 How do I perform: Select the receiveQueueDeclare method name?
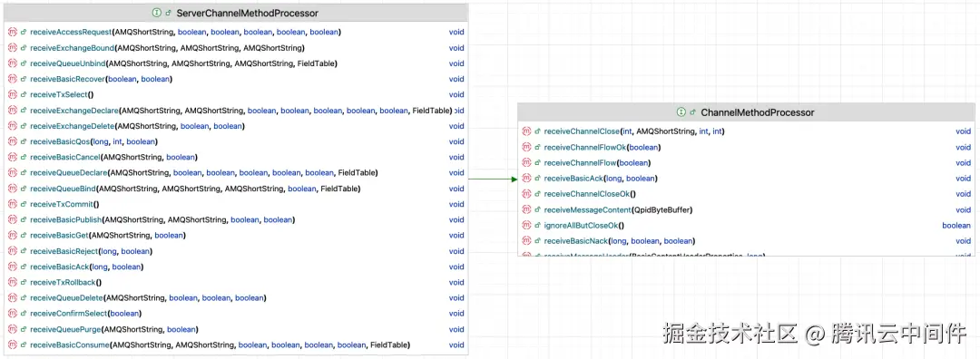tap(68, 172)
